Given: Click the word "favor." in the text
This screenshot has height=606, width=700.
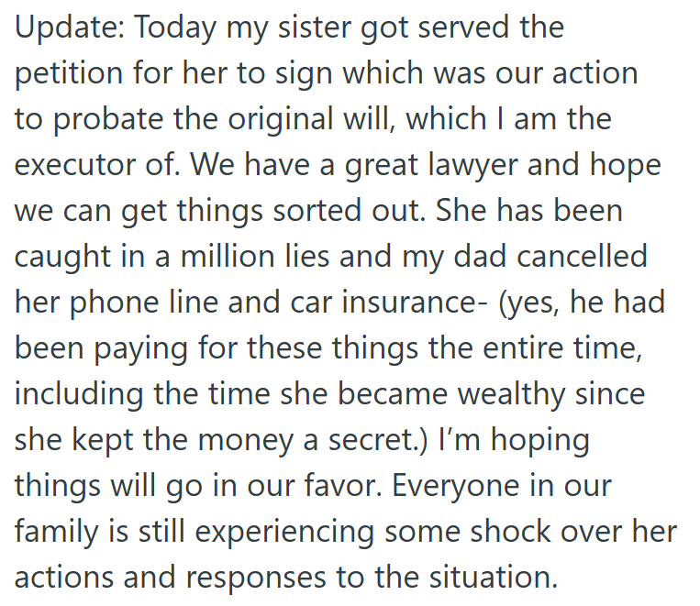Looking at the screenshot, I should 343,486.
